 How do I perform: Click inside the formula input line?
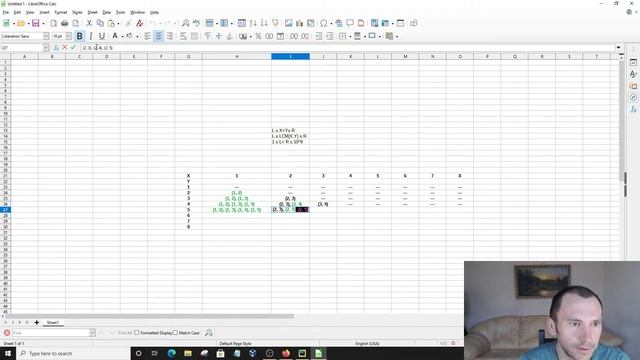point(347,48)
